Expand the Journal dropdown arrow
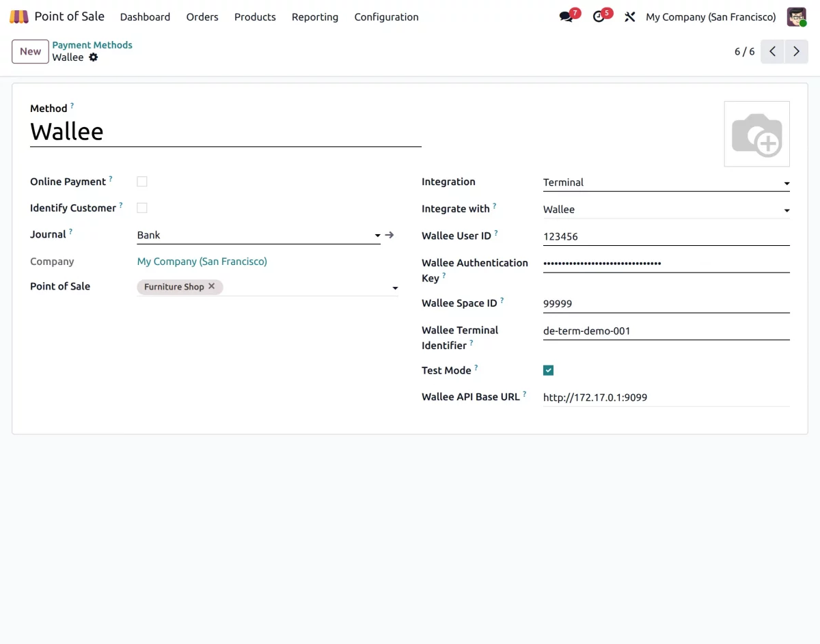Image resolution: width=820 pixels, height=644 pixels. 377,236
